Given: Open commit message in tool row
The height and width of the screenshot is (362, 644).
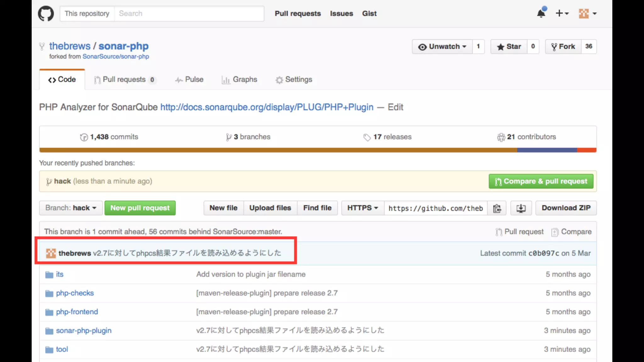Looking at the screenshot, I should tap(290, 349).
